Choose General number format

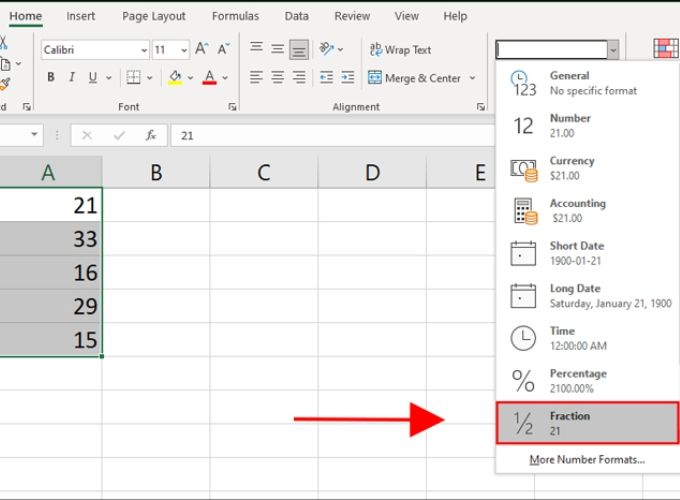588,83
